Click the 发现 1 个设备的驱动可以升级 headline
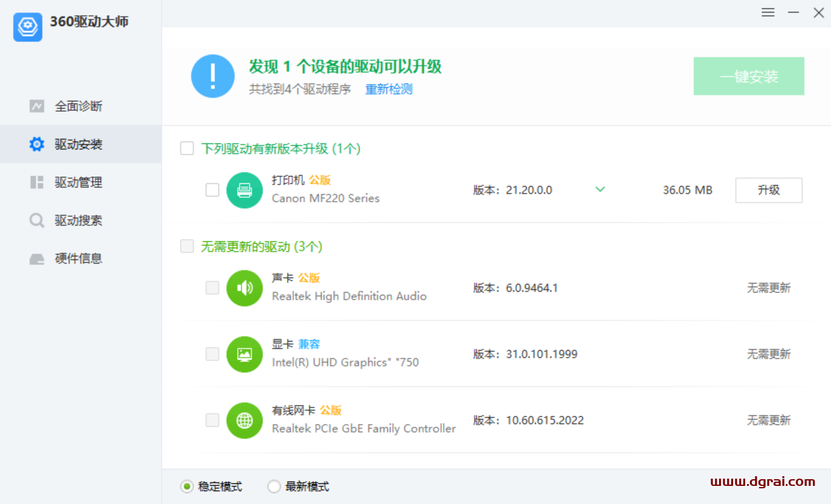This screenshot has width=831, height=504. tap(345, 66)
